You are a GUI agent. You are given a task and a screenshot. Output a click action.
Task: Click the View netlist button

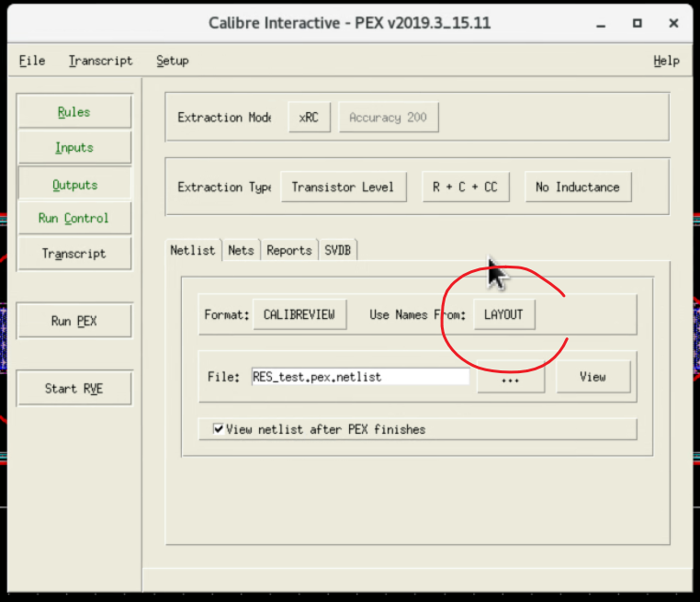(x=593, y=378)
